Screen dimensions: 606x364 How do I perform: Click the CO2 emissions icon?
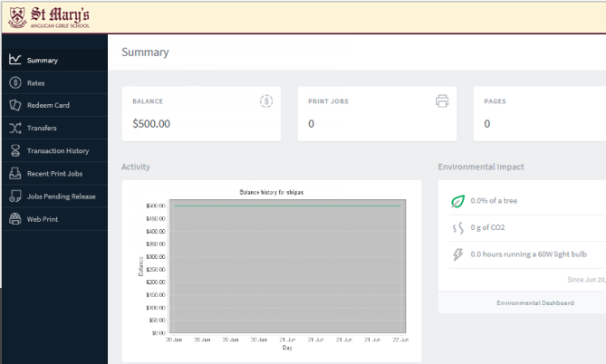tap(458, 227)
